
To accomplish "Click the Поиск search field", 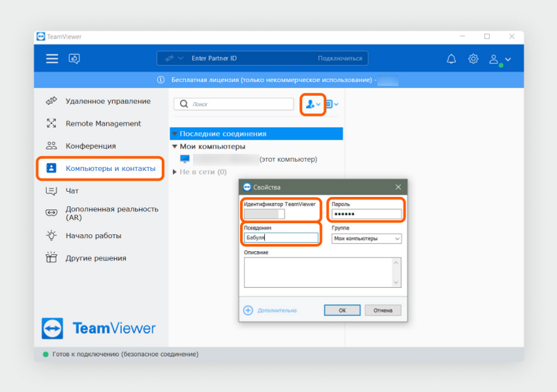I will 233,104.
